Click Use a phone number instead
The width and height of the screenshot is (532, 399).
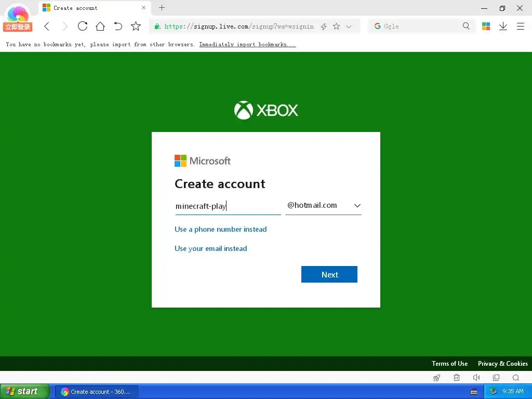pos(220,229)
